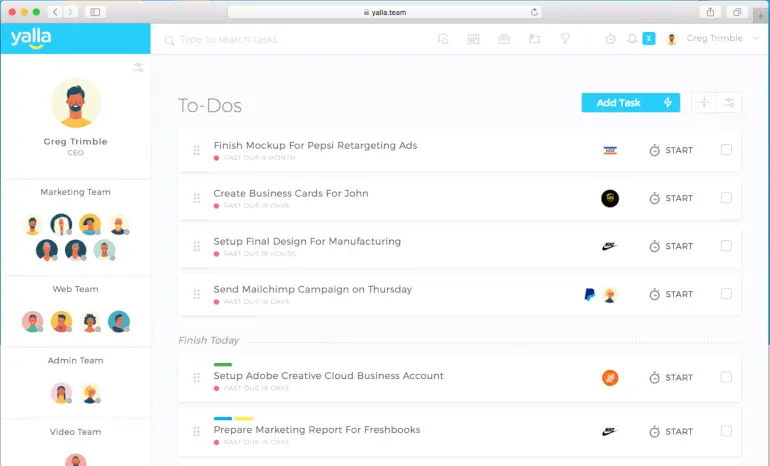Click the filter funnel icon in toolbar

(x=565, y=39)
